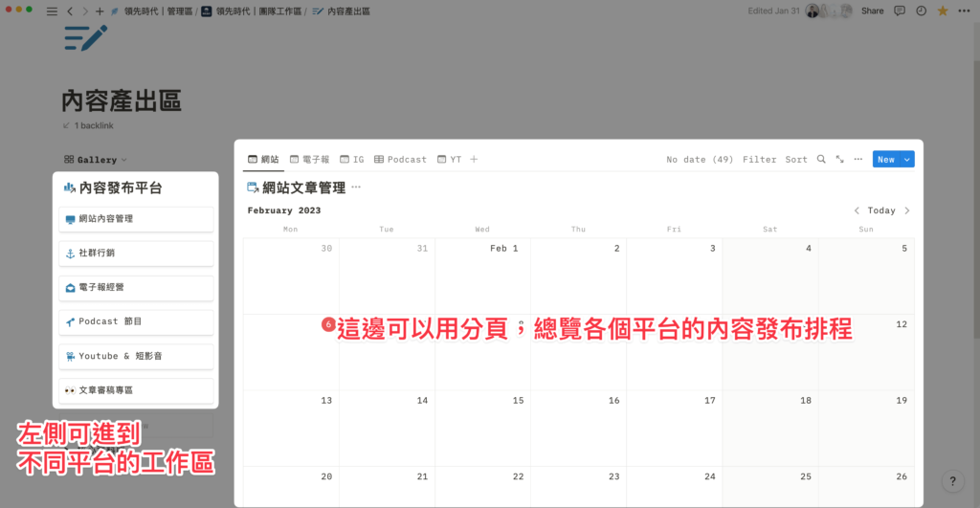Add a new view with the plus
The width and height of the screenshot is (980, 508).
coord(474,160)
